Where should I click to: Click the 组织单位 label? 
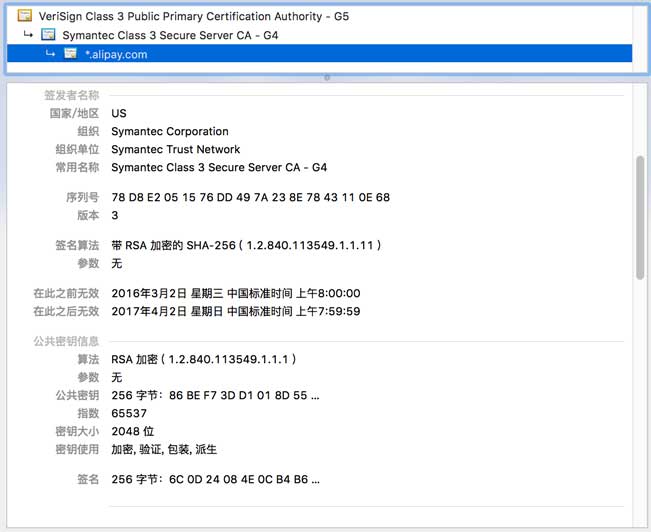pyautogui.click(x=77, y=150)
